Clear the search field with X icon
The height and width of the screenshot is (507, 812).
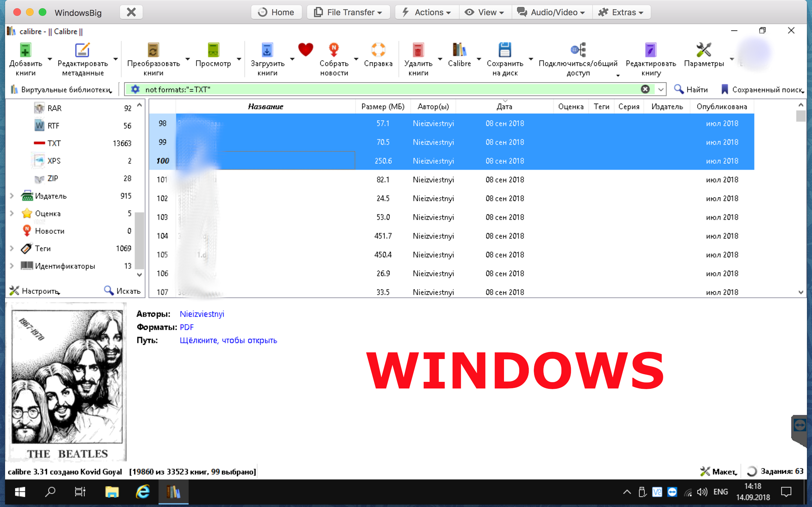(645, 89)
